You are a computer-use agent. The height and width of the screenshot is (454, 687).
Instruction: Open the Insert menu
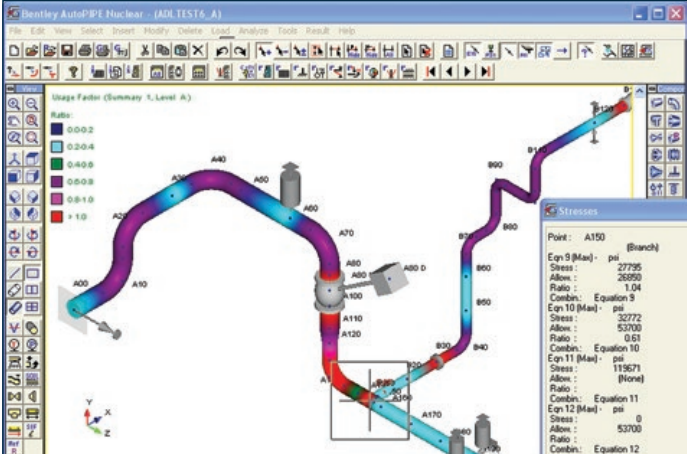click(x=123, y=31)
